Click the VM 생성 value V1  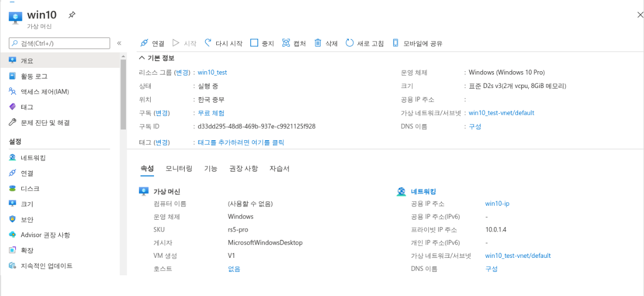tap(232, 256)
